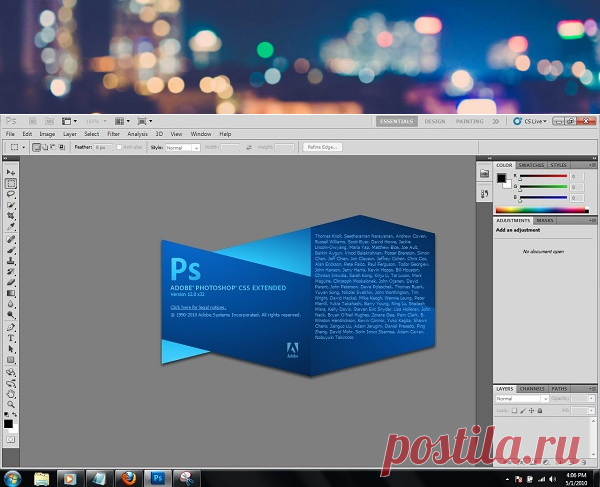Select the Blur tool
Image resolution: width=600 pixels, height=487 pixels.
point(11,304)
